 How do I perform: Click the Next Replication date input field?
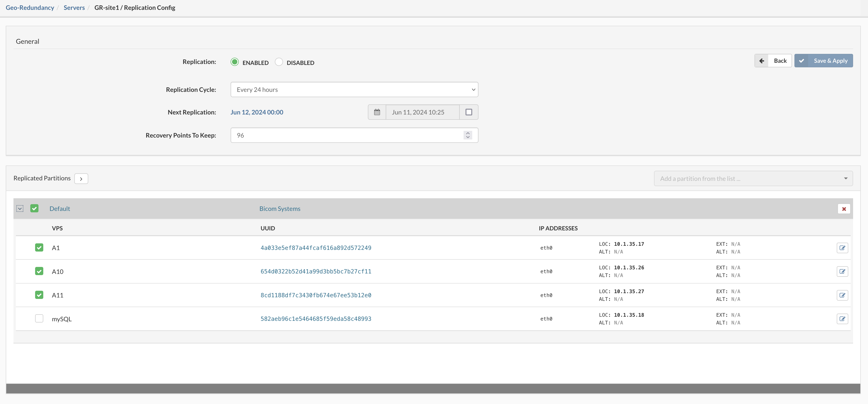422,112
